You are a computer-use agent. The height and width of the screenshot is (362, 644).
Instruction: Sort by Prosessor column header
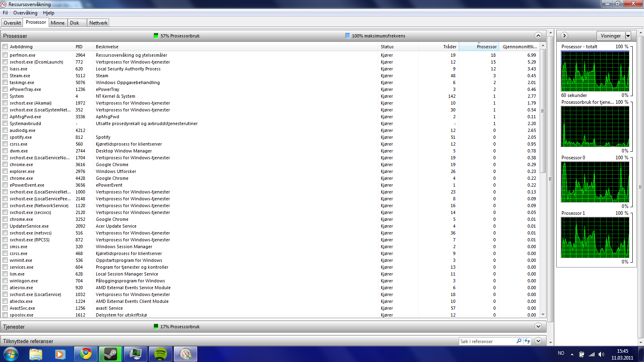click(479, 47)
